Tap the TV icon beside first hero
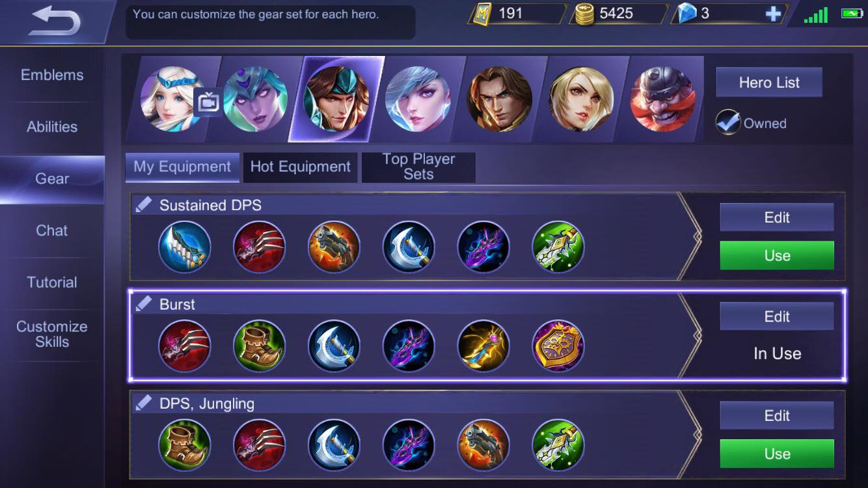The width and height of the screenshot is (868, 488). (x=208, y=102)
